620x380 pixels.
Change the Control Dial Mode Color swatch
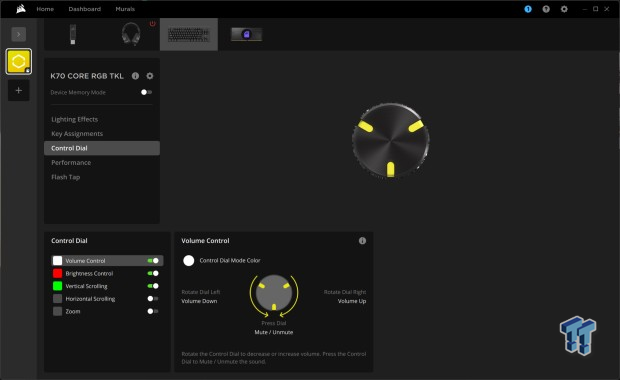[x=189, y=261]
